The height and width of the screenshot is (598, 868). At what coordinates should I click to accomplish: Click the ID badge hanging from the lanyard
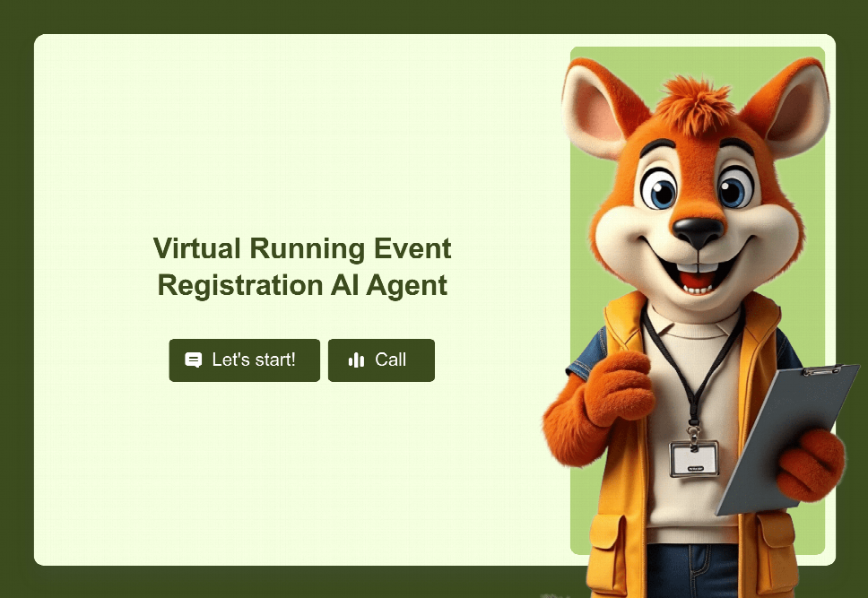click(694, 459)
